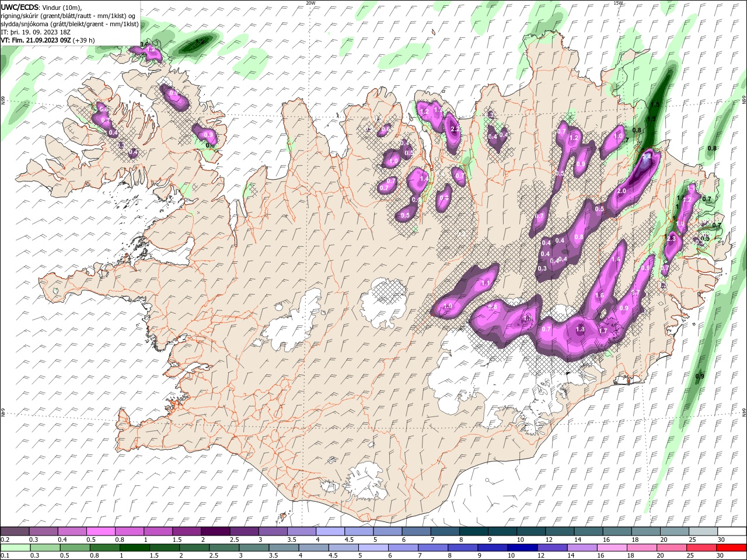
Task: Click the '0.1' legend label
Action: point(5,556)
